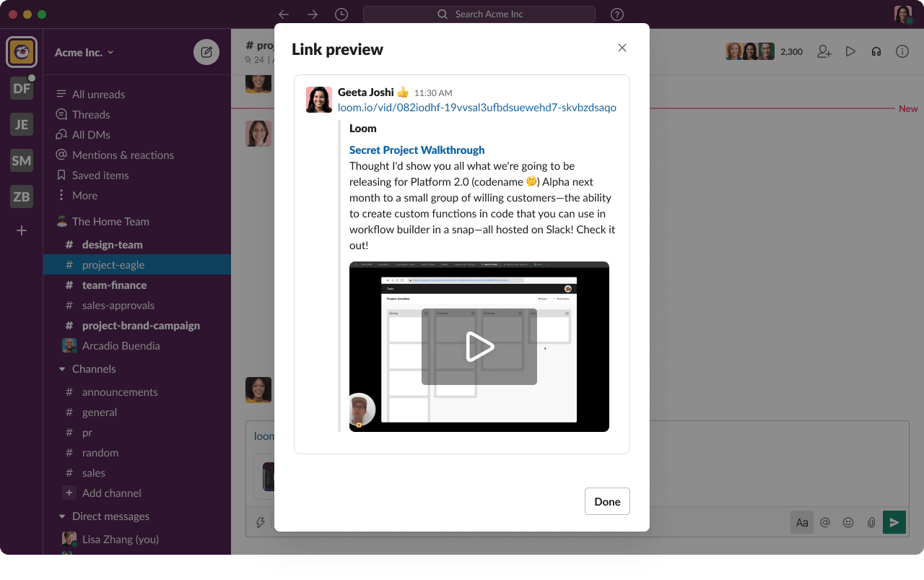Play the Loom video preview

(479, 347)
